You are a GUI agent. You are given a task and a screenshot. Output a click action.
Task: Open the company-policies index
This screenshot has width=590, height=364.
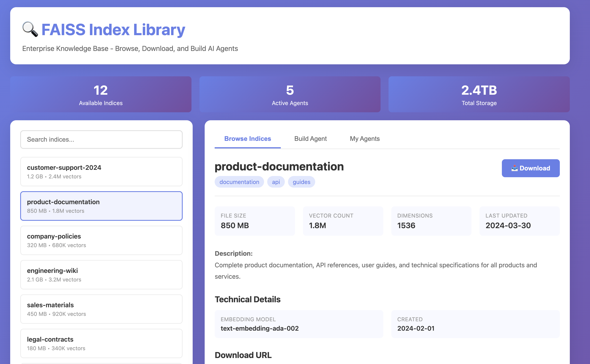(101, 240)
